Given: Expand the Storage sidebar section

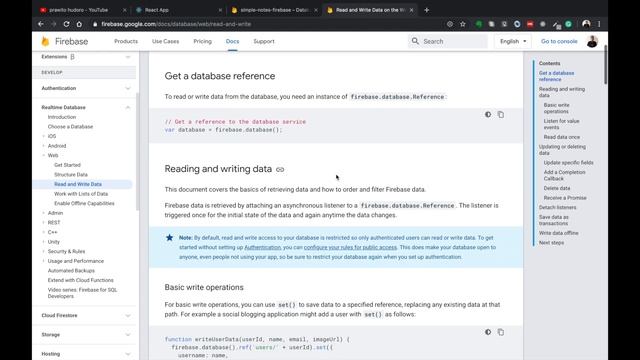Looking at the screenshot, I should click(128, 335).
